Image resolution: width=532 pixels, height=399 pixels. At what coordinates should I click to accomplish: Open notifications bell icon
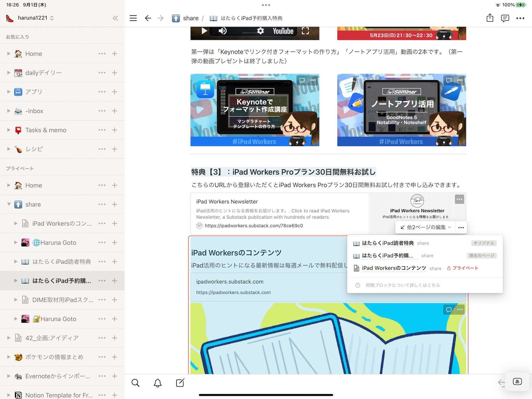pos(158,383)
